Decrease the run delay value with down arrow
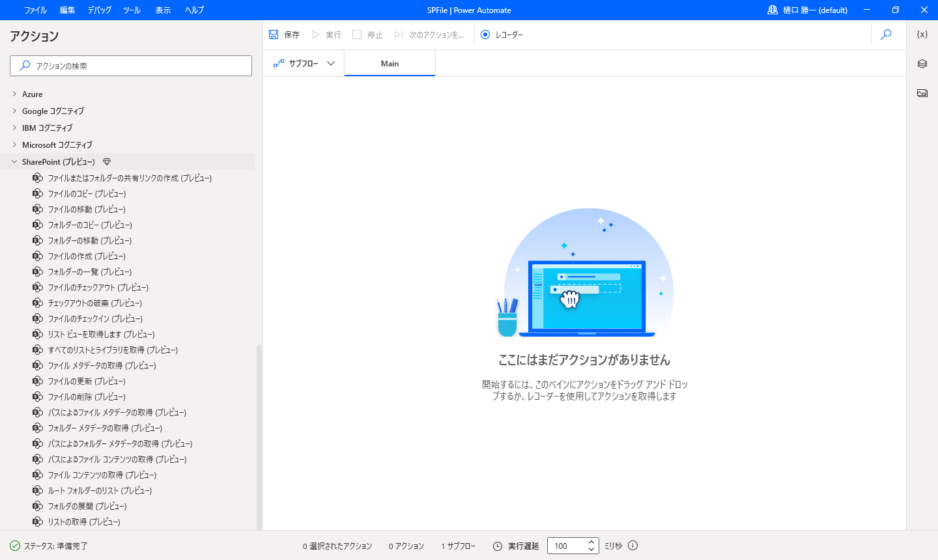The width and height of the screenshot is (938, 560). coord(591,550)
